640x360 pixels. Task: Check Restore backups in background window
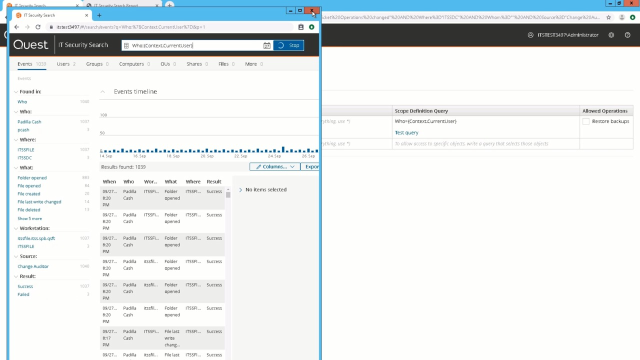[x=586, y=121]
